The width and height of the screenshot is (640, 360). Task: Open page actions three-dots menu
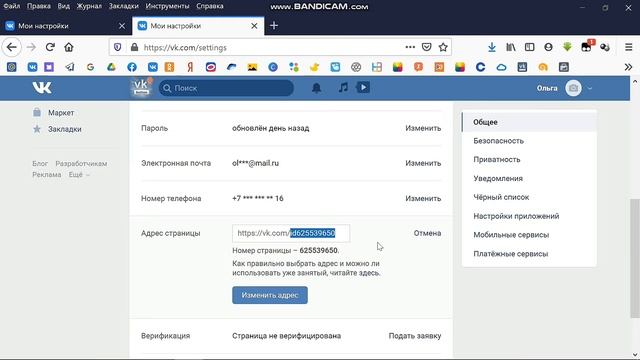(410, 47)
